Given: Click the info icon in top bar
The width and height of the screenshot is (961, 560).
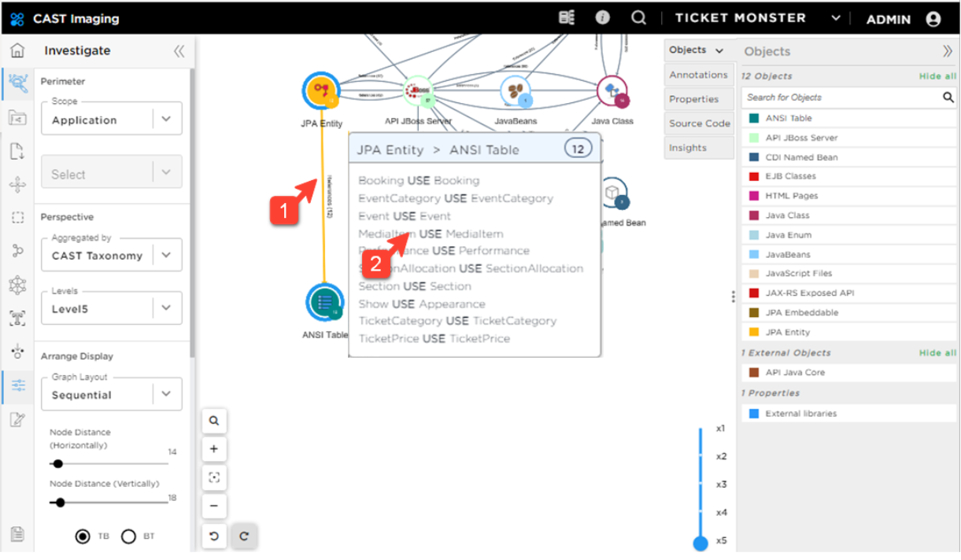Looking at the screenshot, I should (x=603, y=17).
